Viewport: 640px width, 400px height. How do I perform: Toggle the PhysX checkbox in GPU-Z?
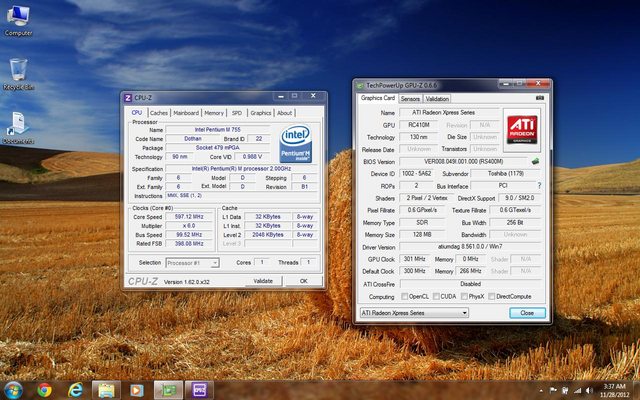click(464, 296)
